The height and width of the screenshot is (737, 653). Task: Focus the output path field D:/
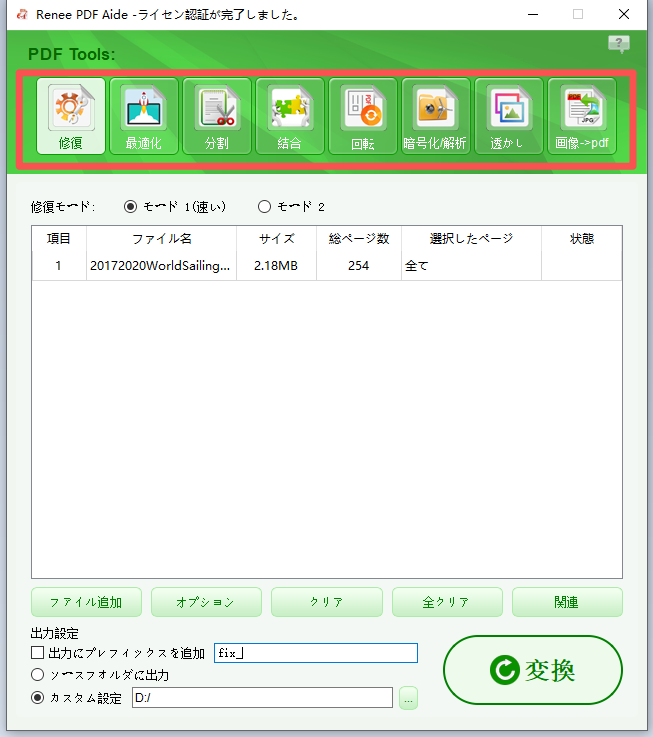262,698
